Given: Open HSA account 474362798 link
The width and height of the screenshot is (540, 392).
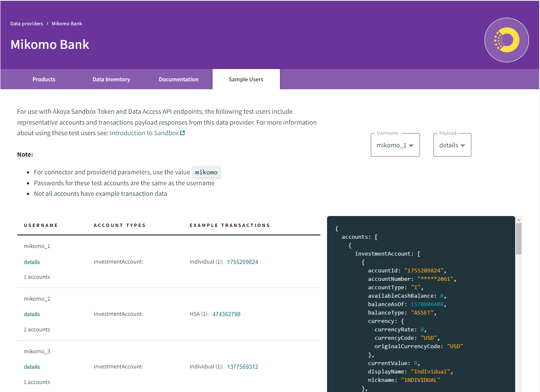Looking at the screenshot, I should (226, 314).
